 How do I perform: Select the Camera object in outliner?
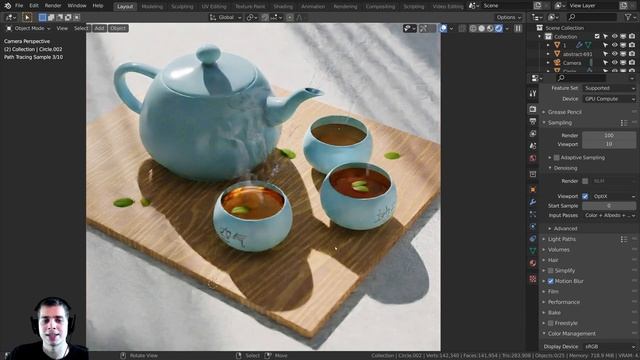tap(572, 63)
